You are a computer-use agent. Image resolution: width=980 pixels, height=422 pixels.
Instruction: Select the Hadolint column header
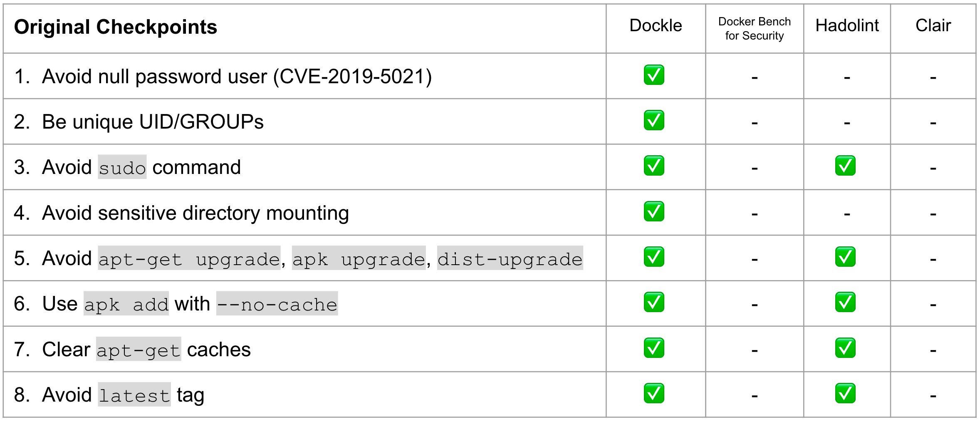pyautogui.click(x=847, y=26)
